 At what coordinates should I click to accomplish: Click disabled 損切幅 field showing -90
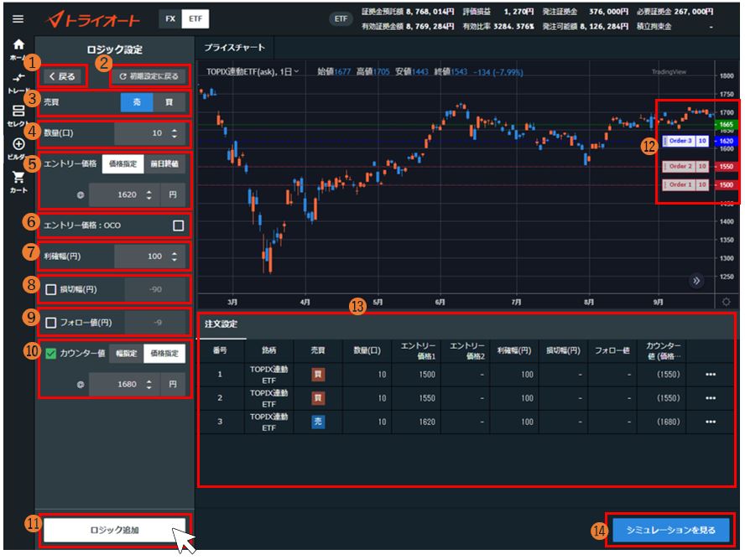click(x=155, y=289)
